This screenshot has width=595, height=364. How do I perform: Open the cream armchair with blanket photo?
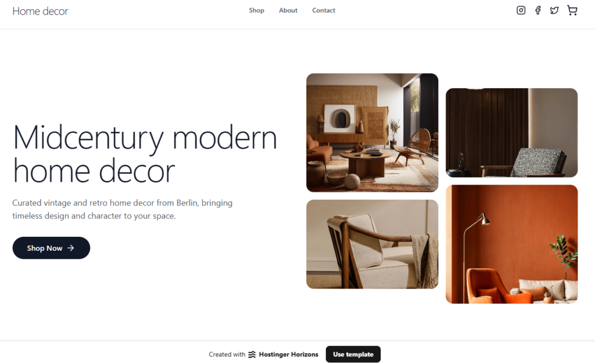372,244
